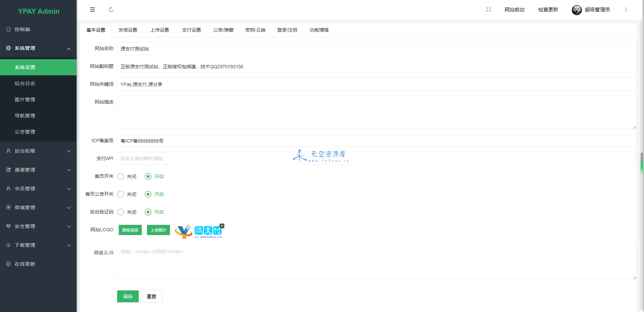
Task: Click the yen icon beside 商城管理
Action: tap(8, 207)
